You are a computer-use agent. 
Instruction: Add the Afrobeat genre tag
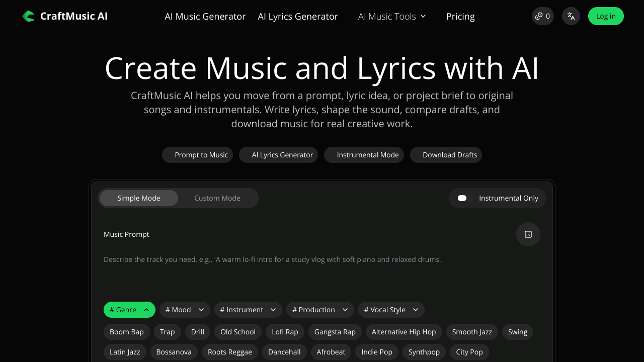(x=331, y=352)
